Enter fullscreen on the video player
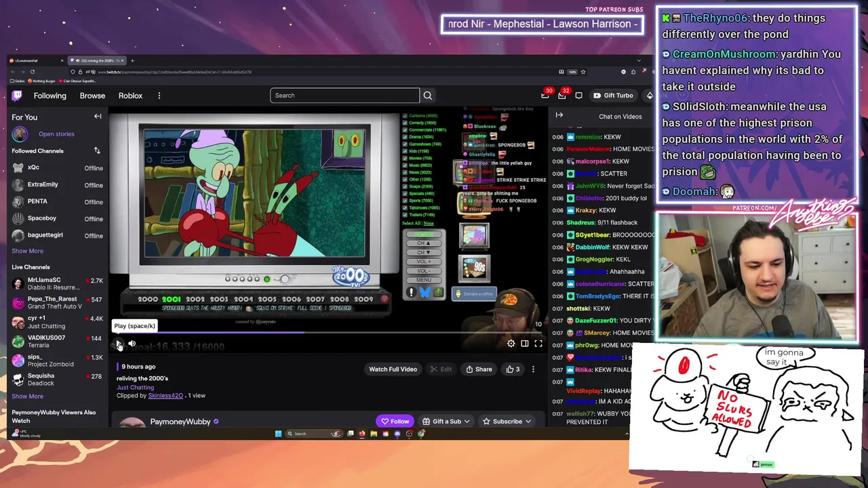This screenshot has height=488, width=868. (x=538, y=344)
